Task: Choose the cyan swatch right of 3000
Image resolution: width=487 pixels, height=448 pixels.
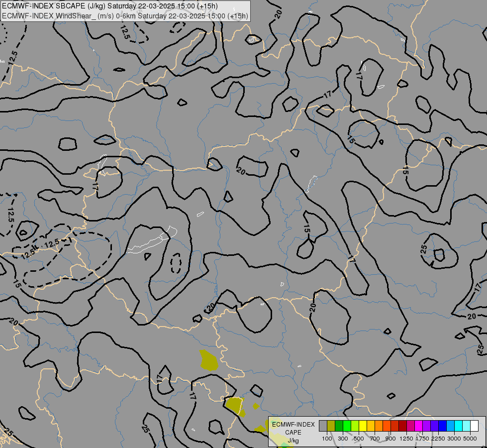Action: point(459,426)
